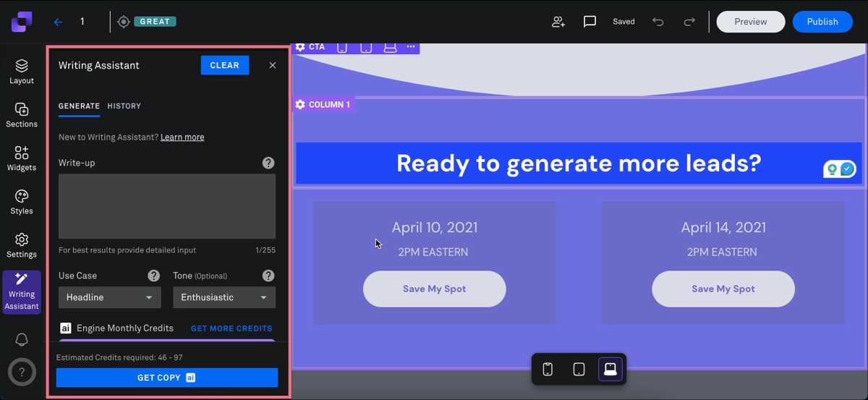Click the ai Engine Monthly Credits icon

coord(65,328)
